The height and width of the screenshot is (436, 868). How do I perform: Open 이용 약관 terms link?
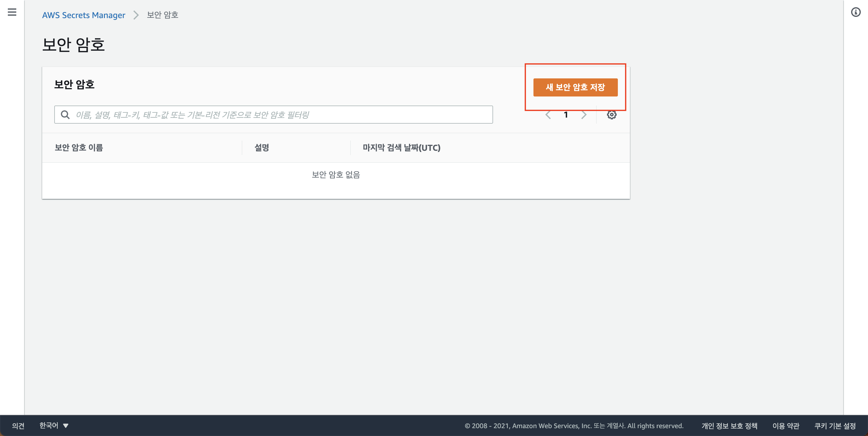coord(785,426)
